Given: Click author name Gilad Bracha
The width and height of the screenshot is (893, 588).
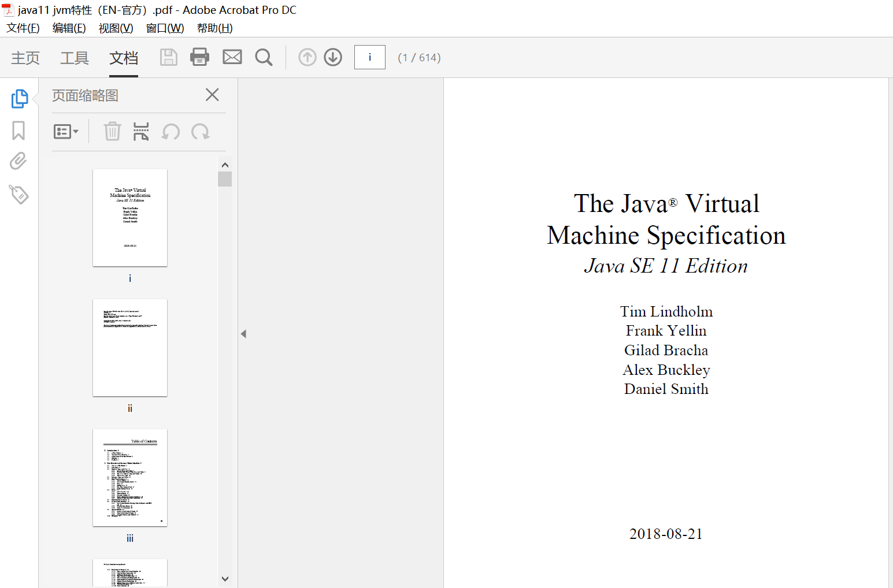Looking at the screenshot, I should [x=666, y=351].
